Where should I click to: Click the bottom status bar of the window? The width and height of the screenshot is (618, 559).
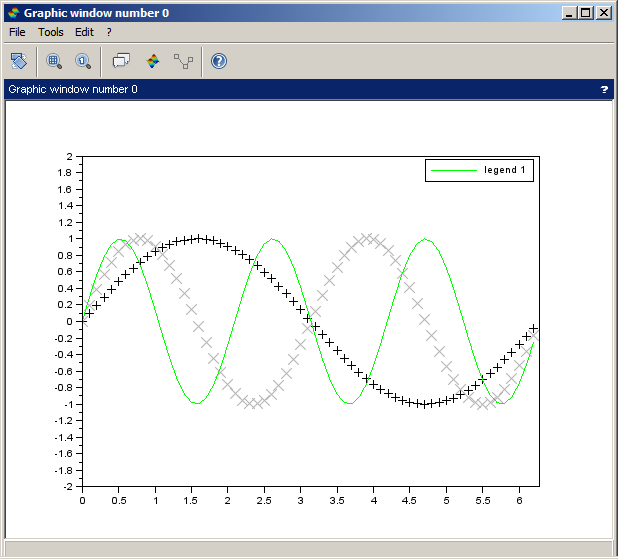pyautogui.click(x=308, y=548)
